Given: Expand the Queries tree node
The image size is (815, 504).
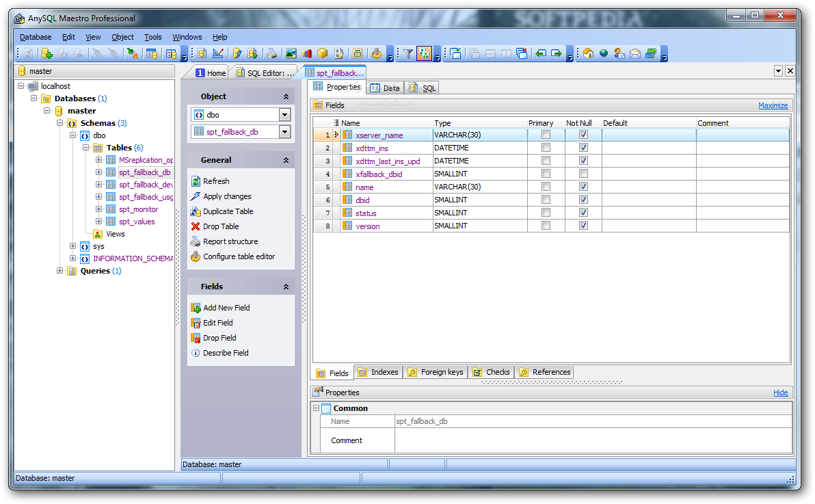Looking at the screenshot, I should pos(59,271).
